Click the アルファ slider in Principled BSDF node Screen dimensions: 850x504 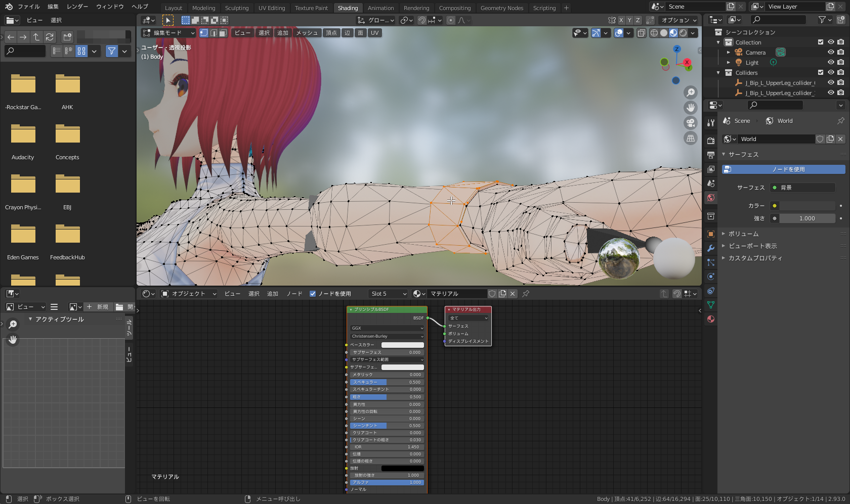pos(387,482)
